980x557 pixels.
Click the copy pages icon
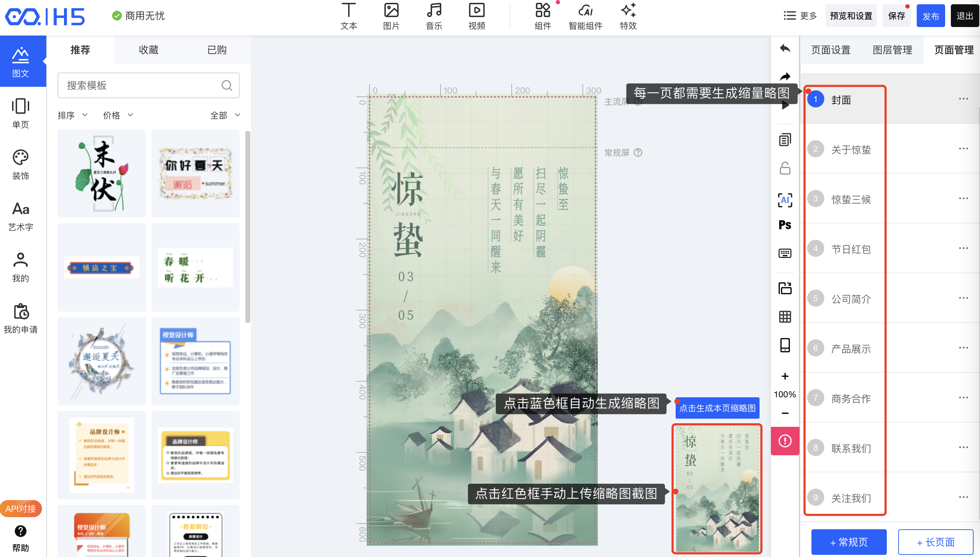pos(785,140)
